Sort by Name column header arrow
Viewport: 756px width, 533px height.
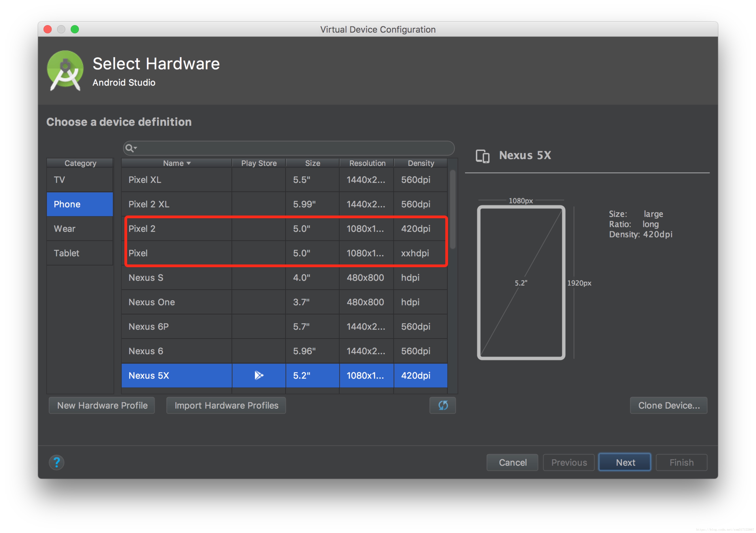tap(189, 163)
